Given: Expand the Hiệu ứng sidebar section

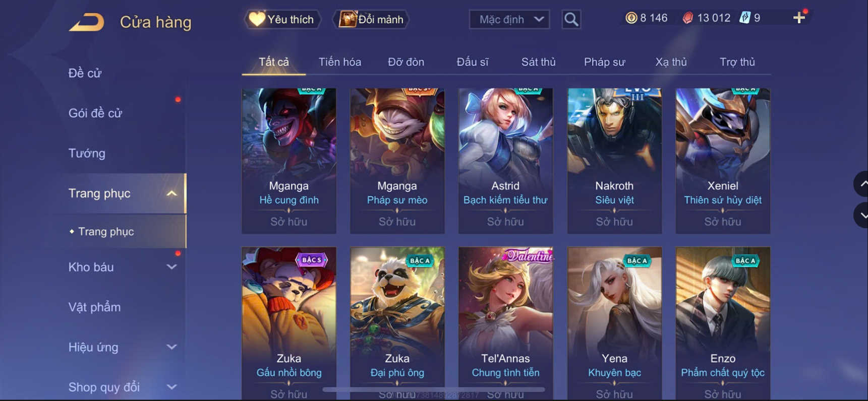Looking at the screenshot, I should [x=171, y=347].
